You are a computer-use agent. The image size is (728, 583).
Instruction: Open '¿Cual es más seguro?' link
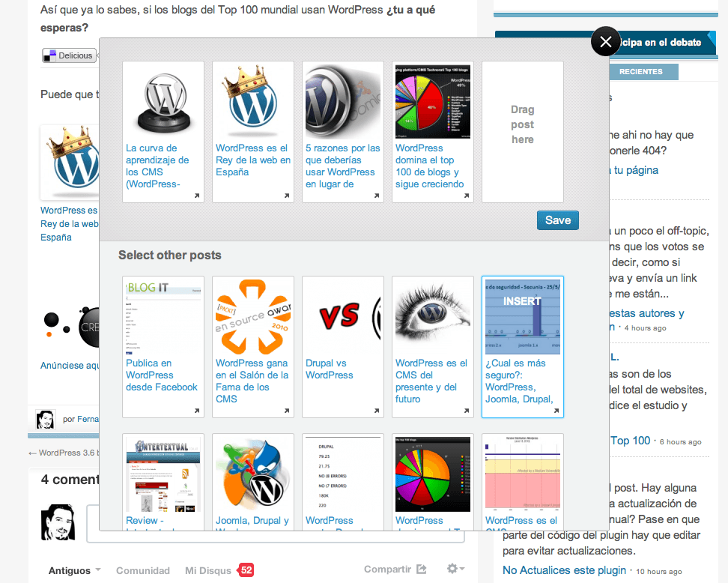coord(519,381)
